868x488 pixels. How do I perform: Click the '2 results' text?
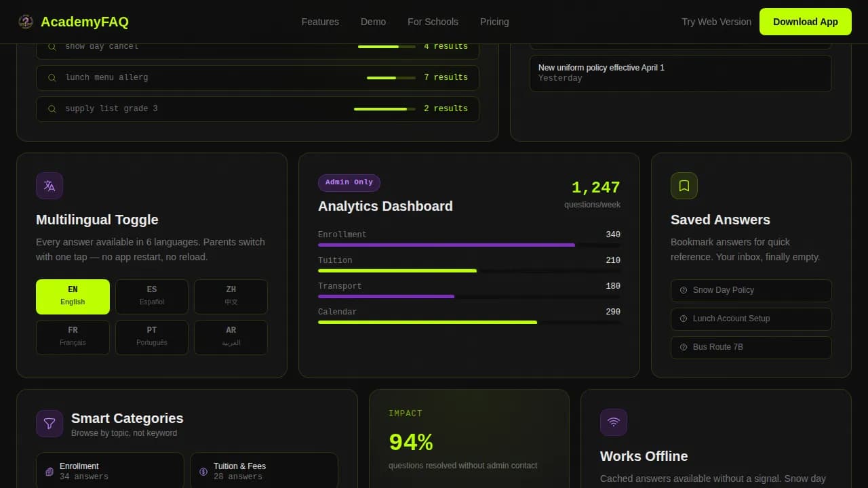pyautogui.click(x=446, y=108)
